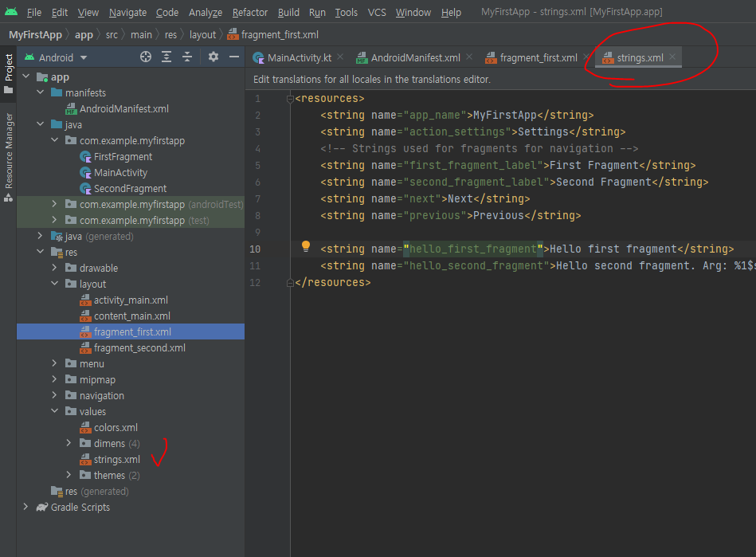
Task: Select the strings.xml editor tab
Action: coord(640,58)
